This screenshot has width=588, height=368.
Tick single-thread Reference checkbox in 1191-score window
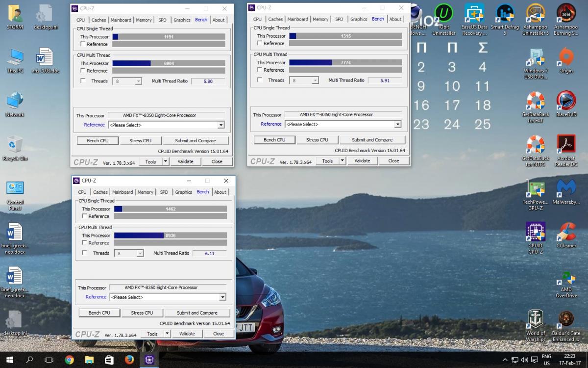83,44
